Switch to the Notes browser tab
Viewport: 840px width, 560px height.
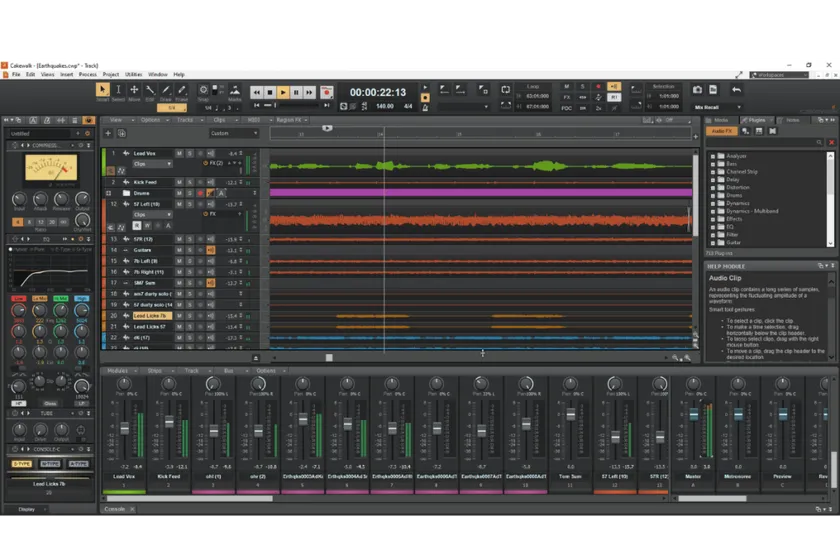tap(792, 120)
